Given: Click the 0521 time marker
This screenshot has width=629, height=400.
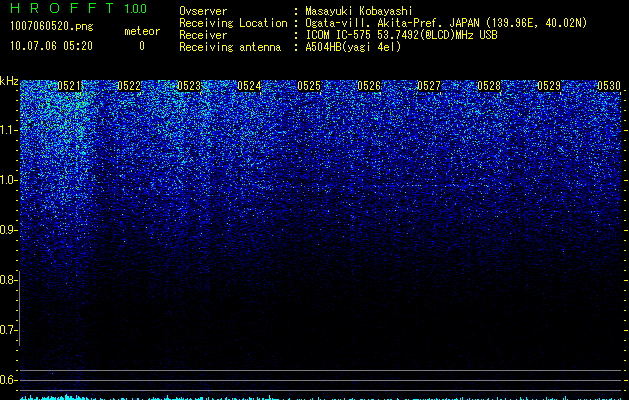Looking at the screenshot, I should coord(69,86).
